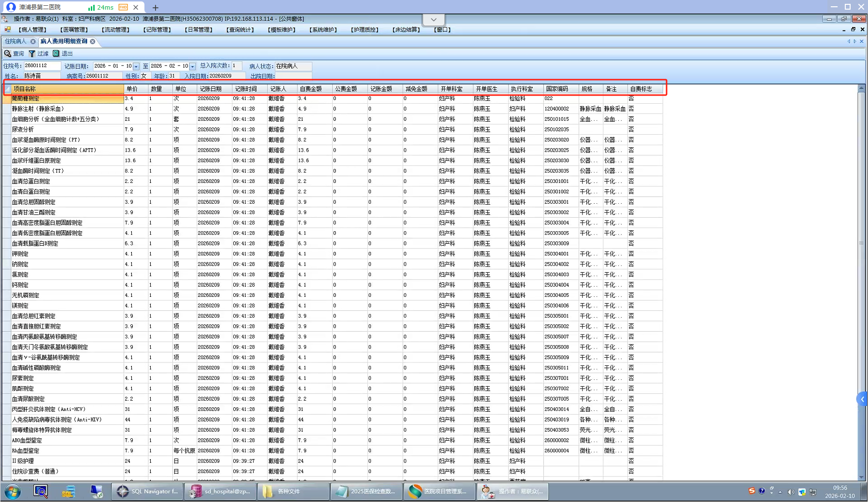Click the volume speaker tray icon
The width and height of the screenshot is (868, 502).
point(790,492)
